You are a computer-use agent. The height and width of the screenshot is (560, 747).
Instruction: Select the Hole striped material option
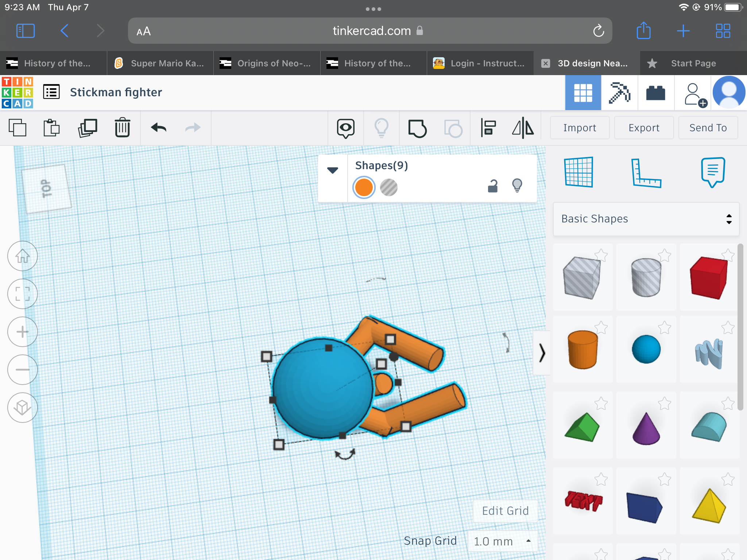click(x=388, y=187)
